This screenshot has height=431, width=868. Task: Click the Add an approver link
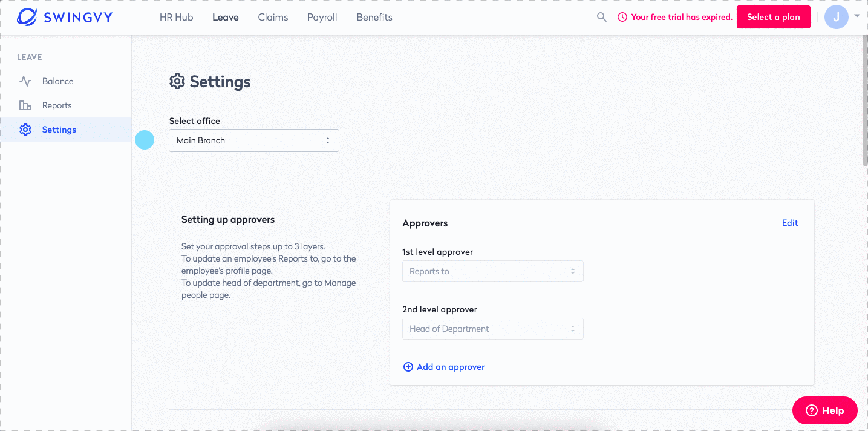pyautogui.click(x=451, y=367)
